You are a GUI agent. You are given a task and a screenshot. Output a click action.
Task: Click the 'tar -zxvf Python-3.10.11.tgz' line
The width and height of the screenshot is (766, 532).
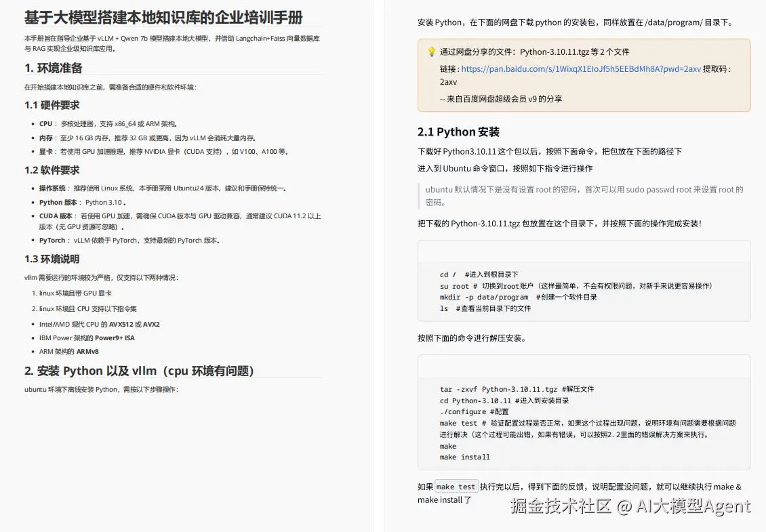pyautogui.click(x=517, y=390)
